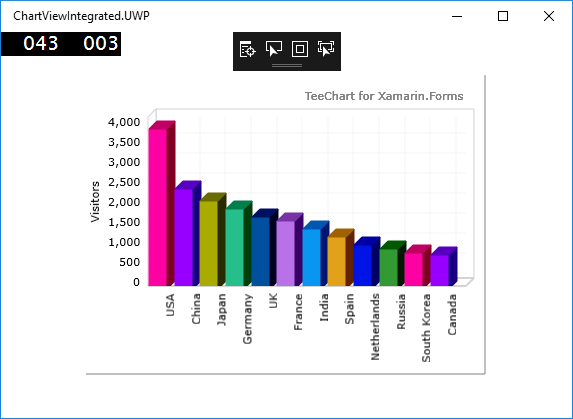Select the olive Japan bar
573x419 pixels.
coord(209,243)
